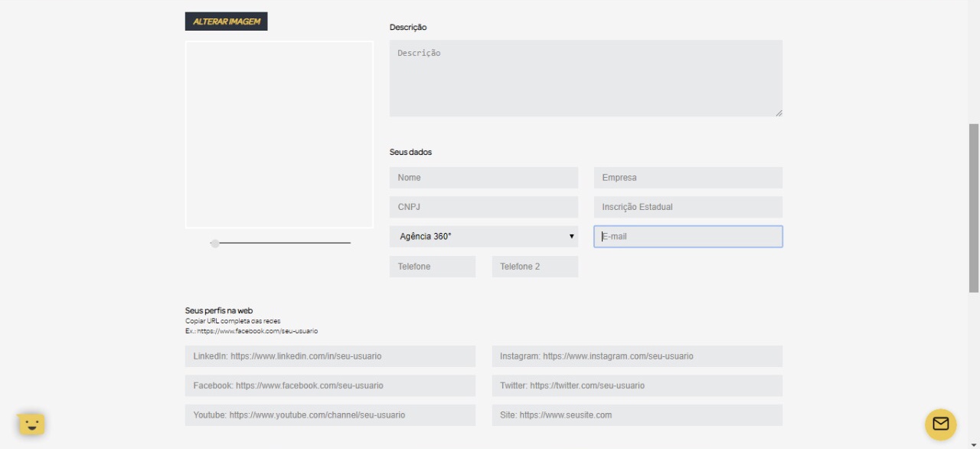980x449 pixels.
Task: Focus the Instagram profile URL field
Action: [637, 356]
